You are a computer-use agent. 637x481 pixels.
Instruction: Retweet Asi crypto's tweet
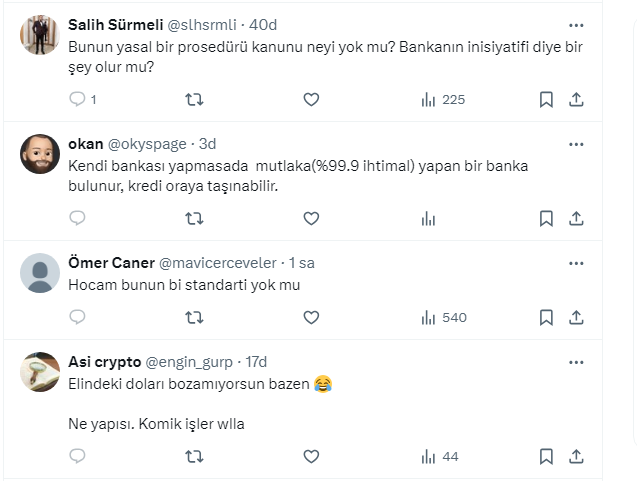pos(195,456)
